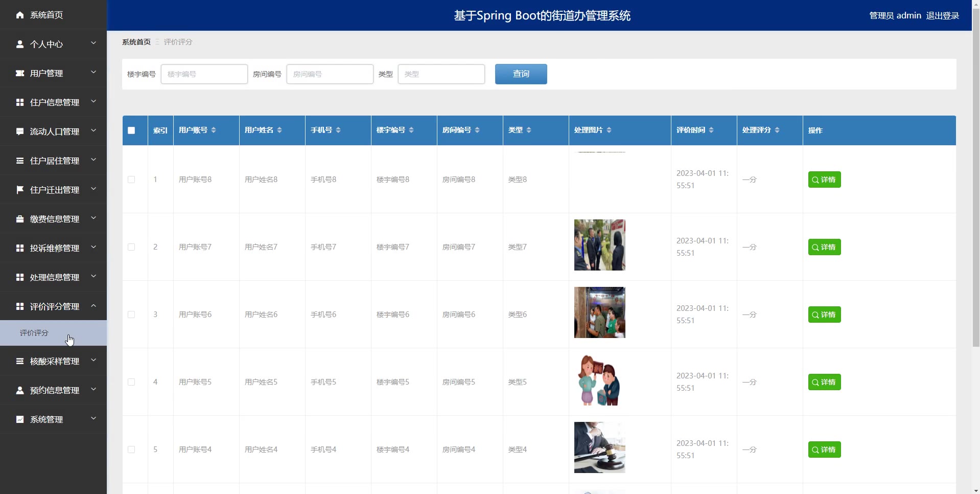Open 详情 for the 用户账号4 row
Screen dimensions: 980x494
[x=824, y=450]
